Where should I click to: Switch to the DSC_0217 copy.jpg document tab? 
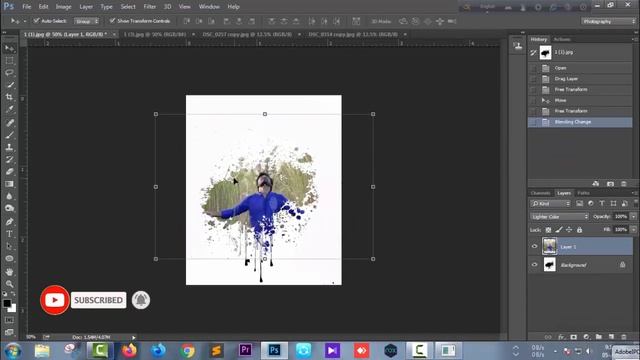tap(247, 34)
